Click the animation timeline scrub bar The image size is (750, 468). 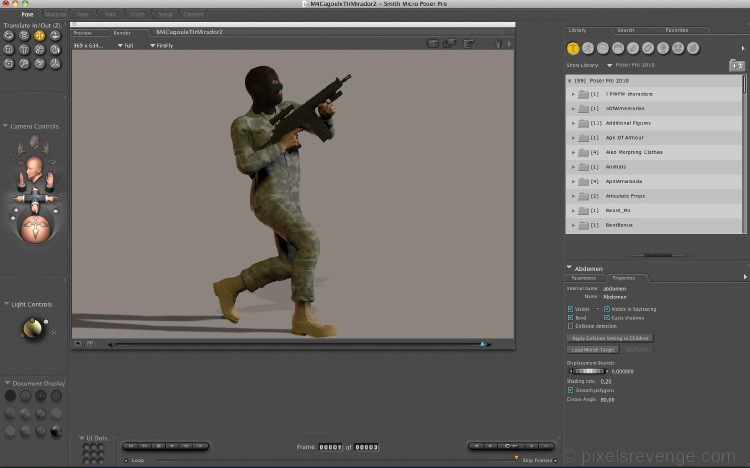[335, 460]
